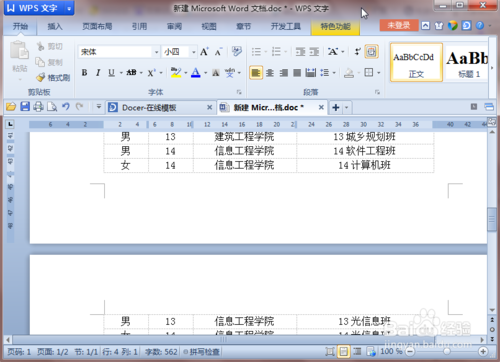Open the font size dropdown 小四

[x=193, y=52]
